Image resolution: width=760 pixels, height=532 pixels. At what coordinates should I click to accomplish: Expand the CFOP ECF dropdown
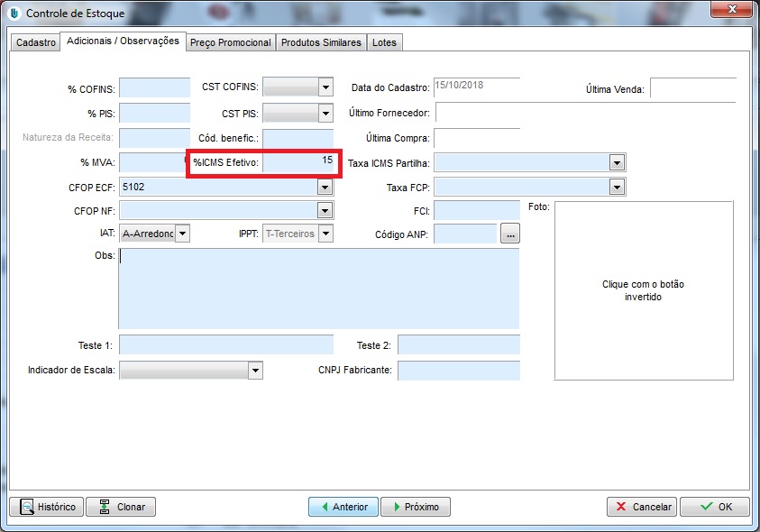tap(325, 188)
